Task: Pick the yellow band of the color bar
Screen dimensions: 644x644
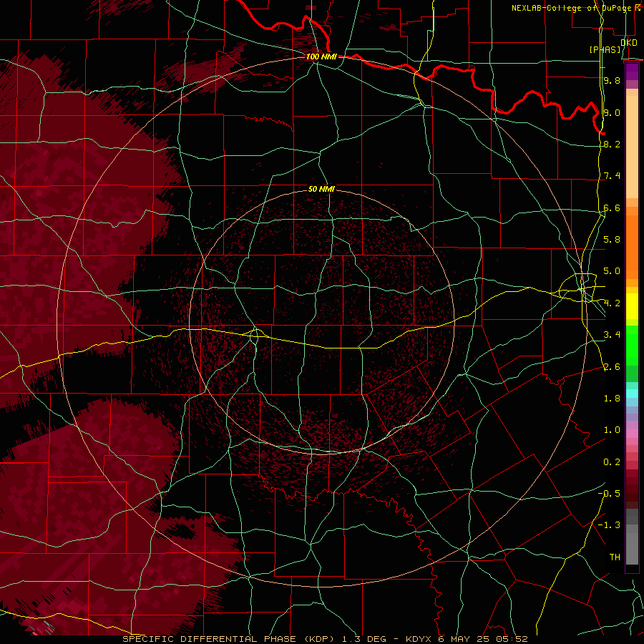Action: (x=632, y=306)
